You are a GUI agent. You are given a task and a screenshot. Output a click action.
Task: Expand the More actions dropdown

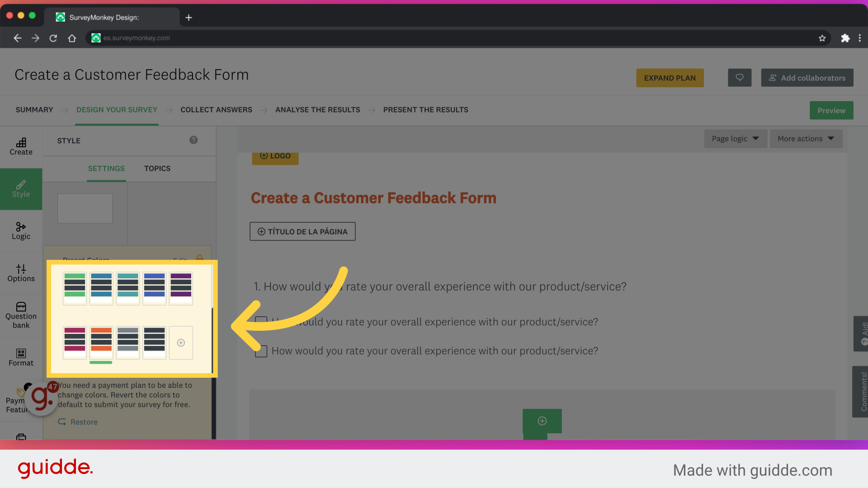click(x=806, y=139)
